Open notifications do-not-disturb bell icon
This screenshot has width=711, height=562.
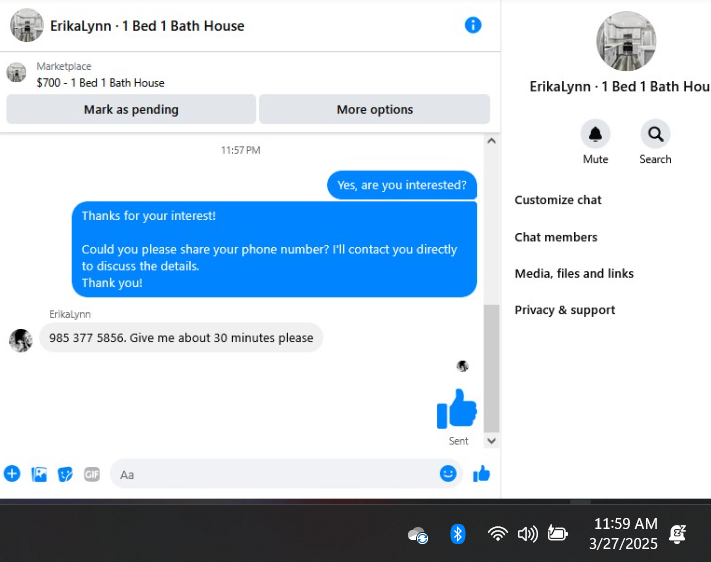click(677, 534)
